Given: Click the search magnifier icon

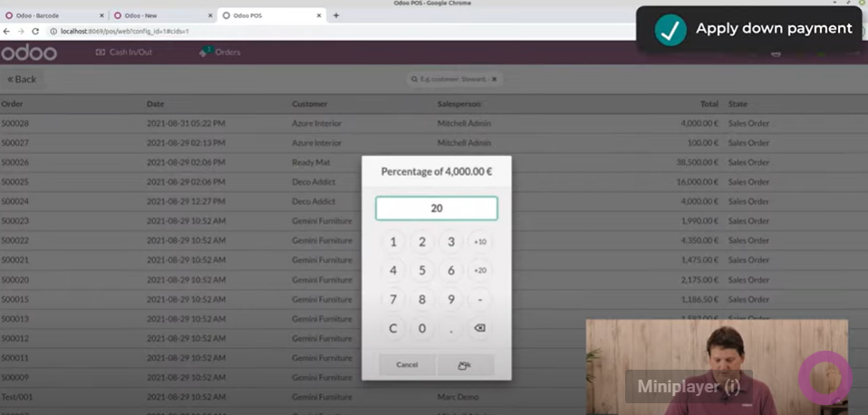Looking at the screenshot, I should [x=413, y=79].
